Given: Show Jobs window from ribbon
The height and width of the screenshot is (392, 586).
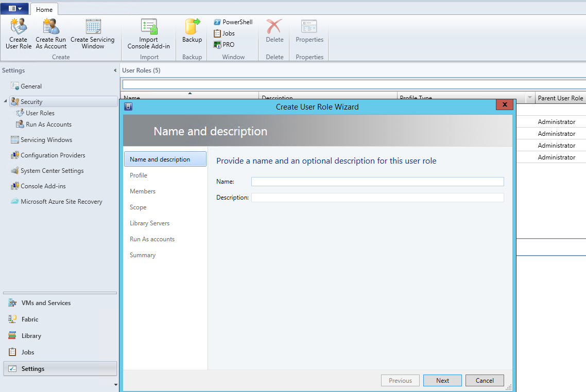Looking at the screenshot, I should (224, 33).
